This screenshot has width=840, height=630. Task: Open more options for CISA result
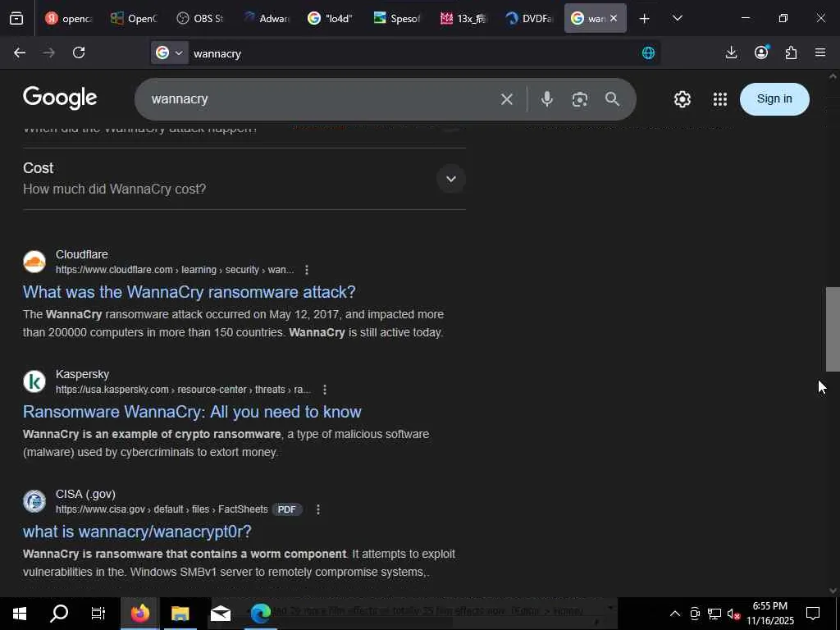pos(318,509)
